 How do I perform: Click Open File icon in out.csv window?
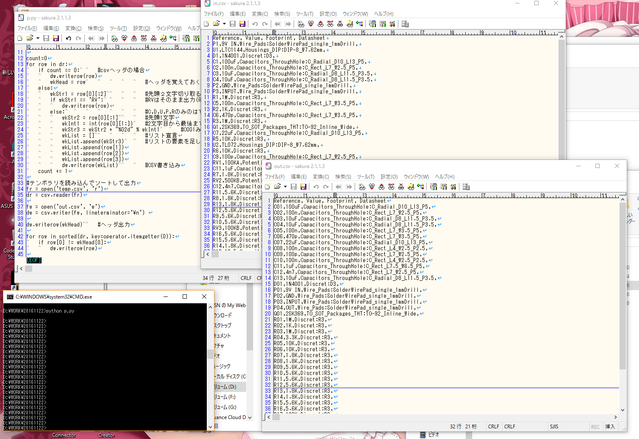click(x=277, y=187)
